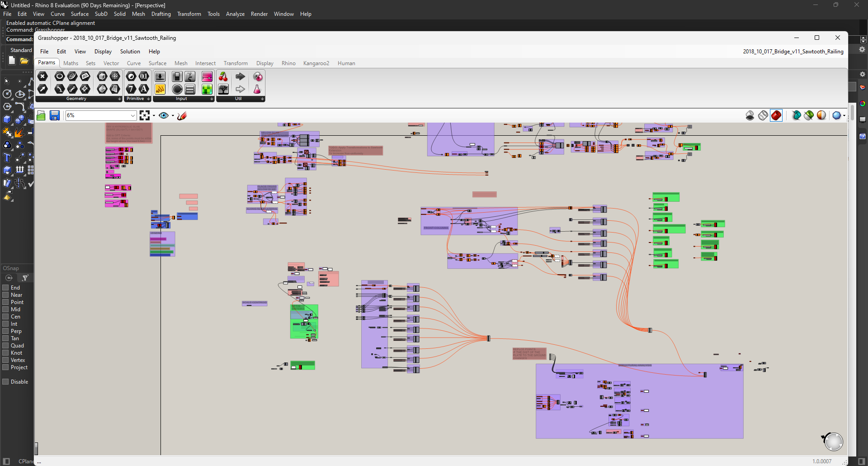Pick the pink Gradient icon
This screenshot has height=466, width=868.
pyautogui.click(x=207, y=76)
